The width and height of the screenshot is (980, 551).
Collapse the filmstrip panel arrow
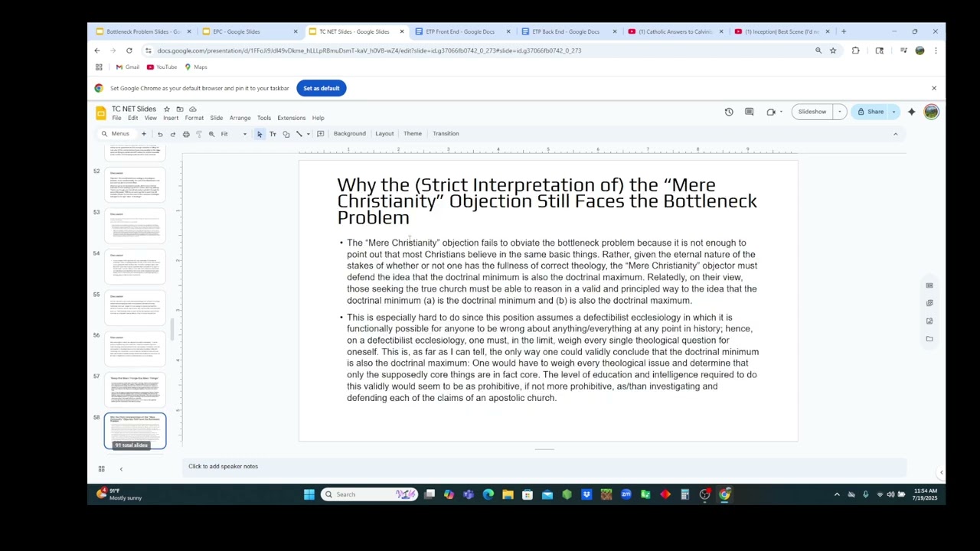click(x=120, y=469)
